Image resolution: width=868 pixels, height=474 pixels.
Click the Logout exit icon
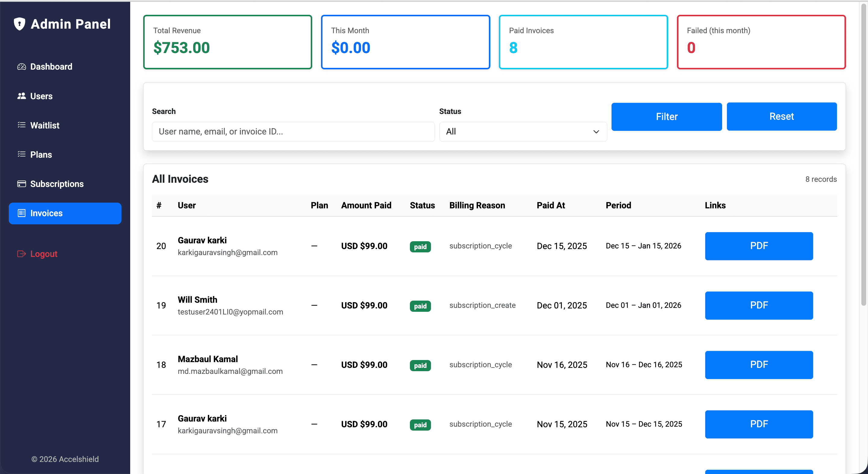click(x=22, y=254)
